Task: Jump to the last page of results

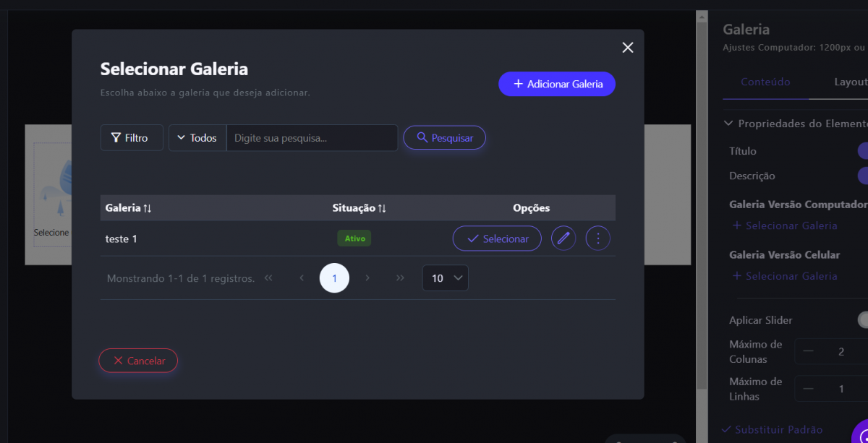Action: pyautogui.click(x=400, y=278)
